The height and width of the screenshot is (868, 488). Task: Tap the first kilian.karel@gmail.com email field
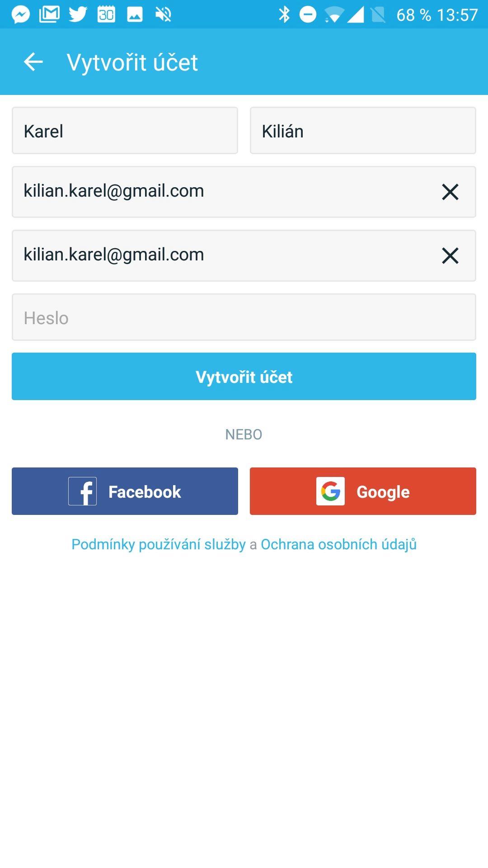(244, 192)
